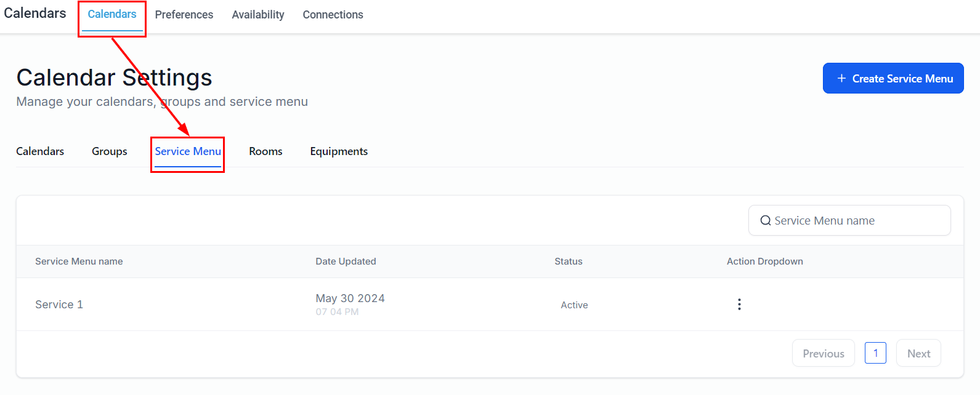The width and height of the screenshot is (980, 395).
Task: Go to the Connections top tab
Action: tap(333, 15)
